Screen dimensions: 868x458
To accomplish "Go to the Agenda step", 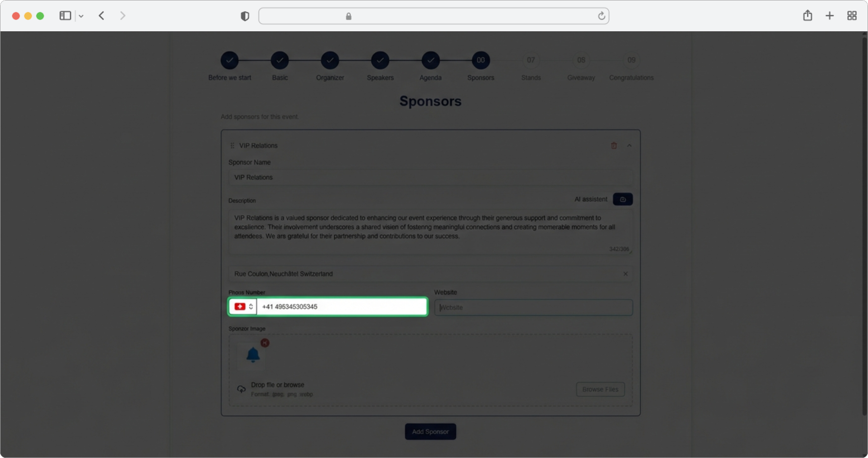I will point(430,60).
